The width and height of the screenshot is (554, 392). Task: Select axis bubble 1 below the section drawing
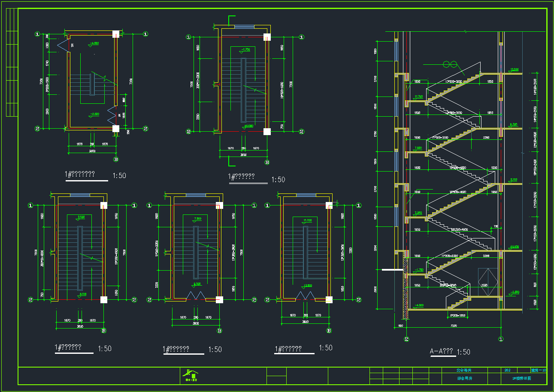(x=501, y=339)
